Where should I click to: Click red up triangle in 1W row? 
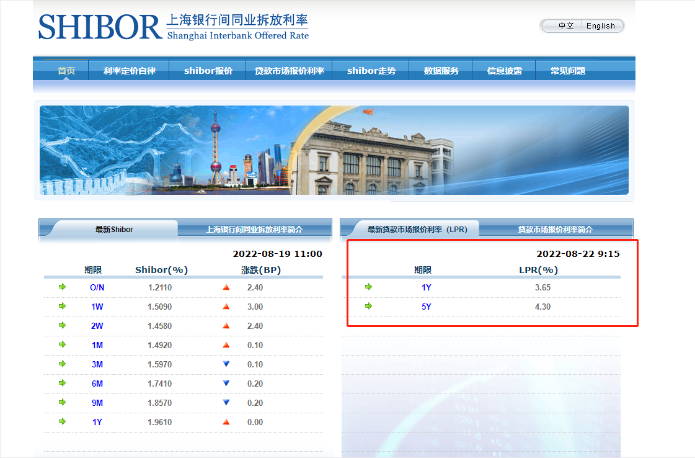(226, 306)
